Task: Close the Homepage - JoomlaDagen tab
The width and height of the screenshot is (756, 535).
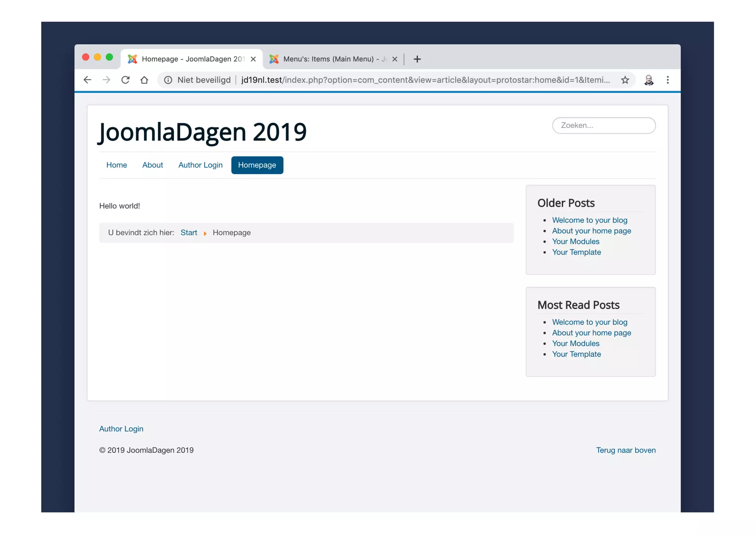Action: point(253,59)
